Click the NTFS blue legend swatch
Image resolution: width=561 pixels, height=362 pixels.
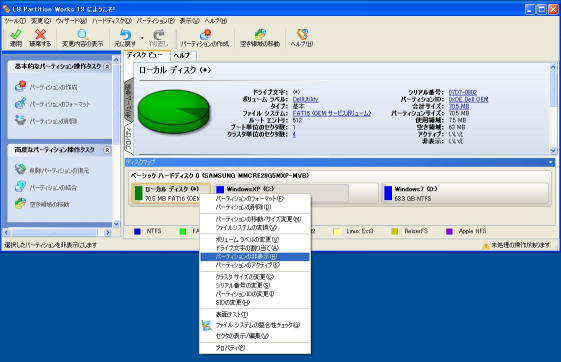click(x=137, y=231)
